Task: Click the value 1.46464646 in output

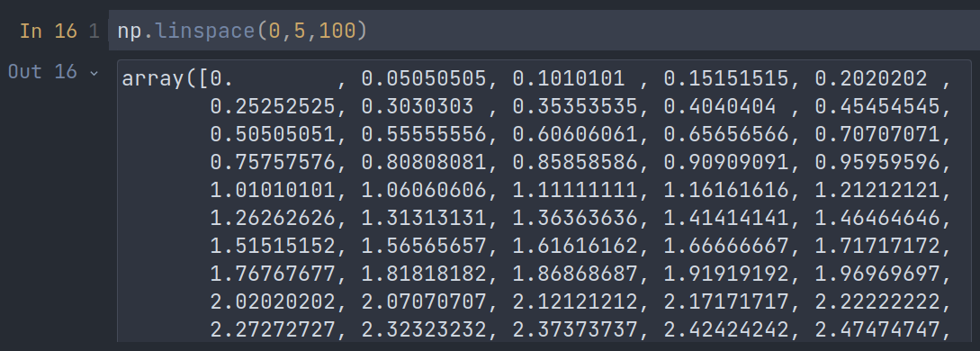Action: tap(877, 218)
